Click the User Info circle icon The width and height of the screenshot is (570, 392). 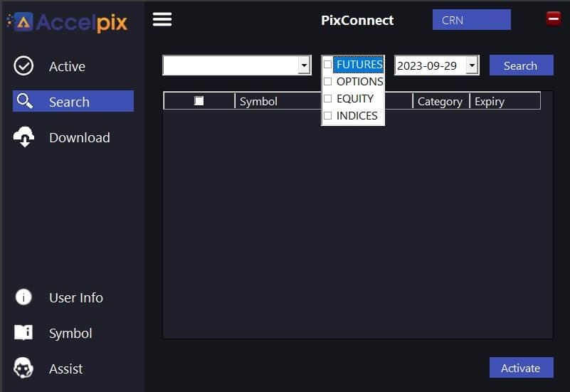pyautogui.click(x=23, y=297)
